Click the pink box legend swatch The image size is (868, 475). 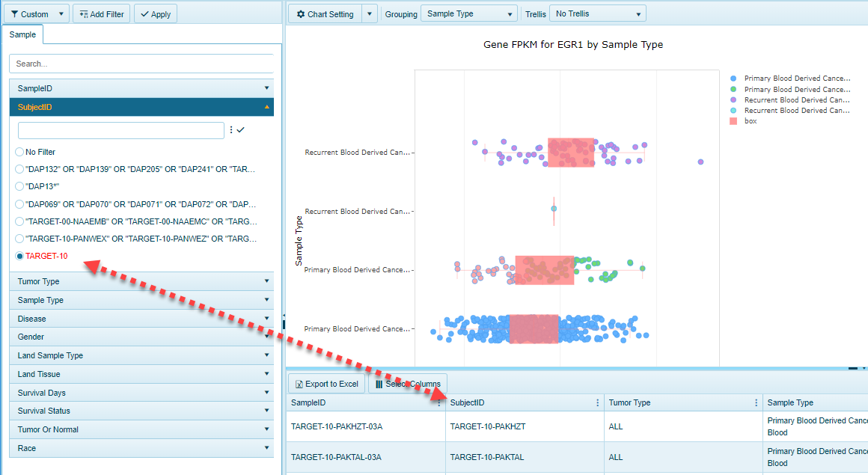(x=733, y=121)
